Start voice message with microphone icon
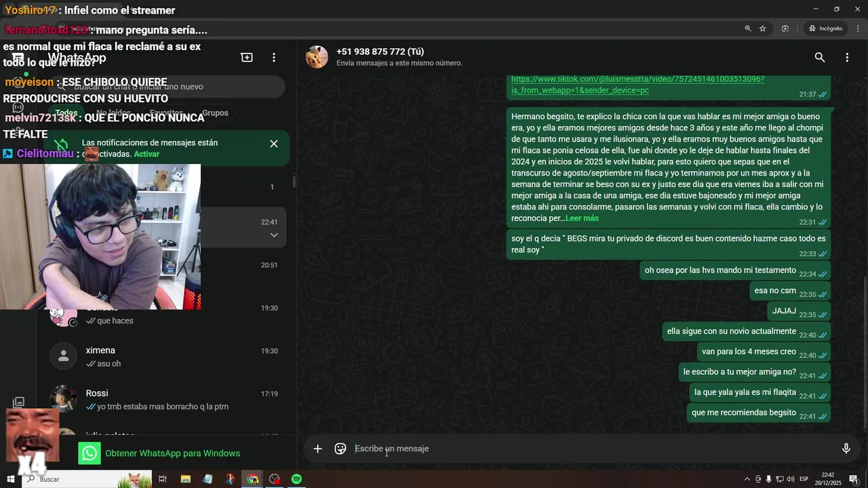Viewport: 868px width, 488px height. pos(846,449)
